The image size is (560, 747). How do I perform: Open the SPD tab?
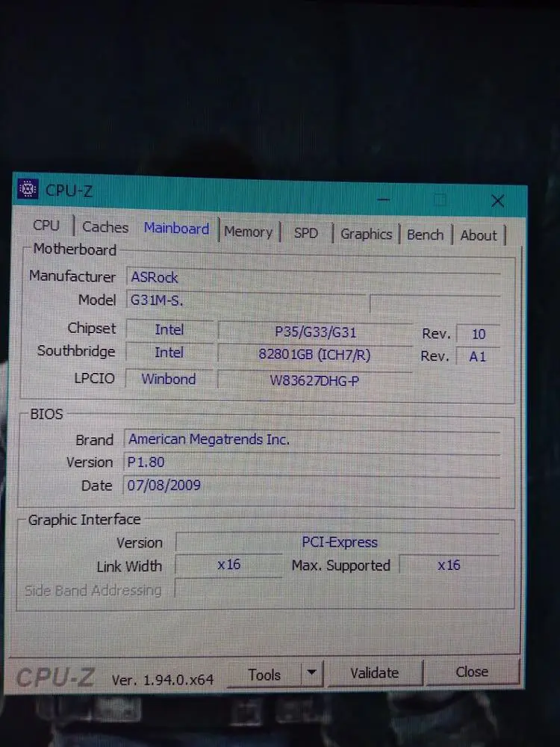coord(305,233)
